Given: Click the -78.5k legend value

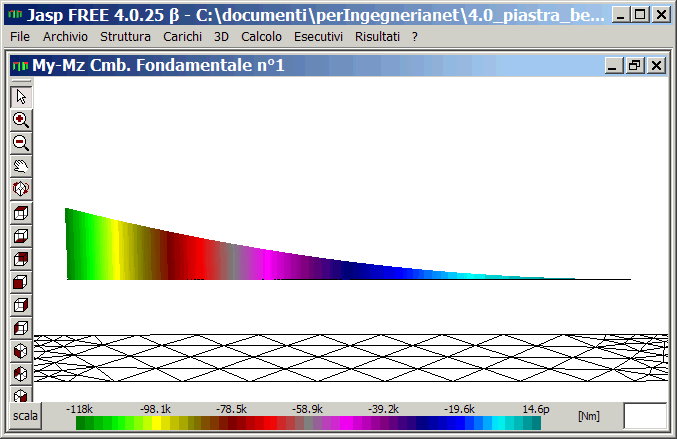Looking at the screenshot, I should pyautogui.click(x=231, y=409).
